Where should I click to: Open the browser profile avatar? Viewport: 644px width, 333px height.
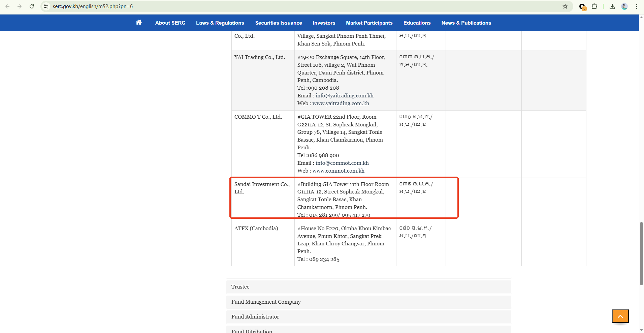[624, 6]
